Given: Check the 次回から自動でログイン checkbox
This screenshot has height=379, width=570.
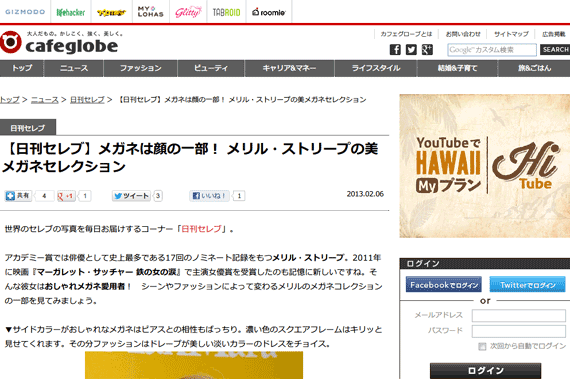Looking at the screenshot, I should pos(482,346).
